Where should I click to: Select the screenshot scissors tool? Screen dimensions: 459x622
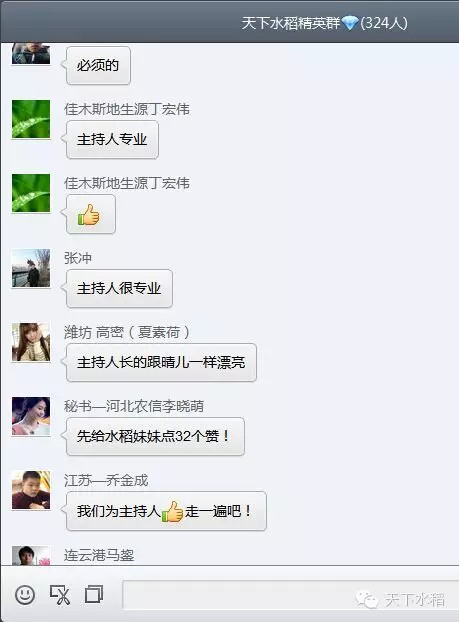click(60, 595)
